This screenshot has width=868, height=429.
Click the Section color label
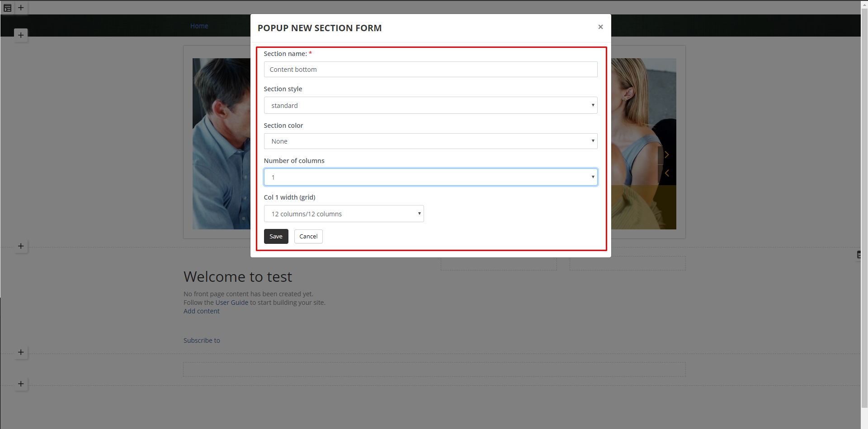coord(283,126)
